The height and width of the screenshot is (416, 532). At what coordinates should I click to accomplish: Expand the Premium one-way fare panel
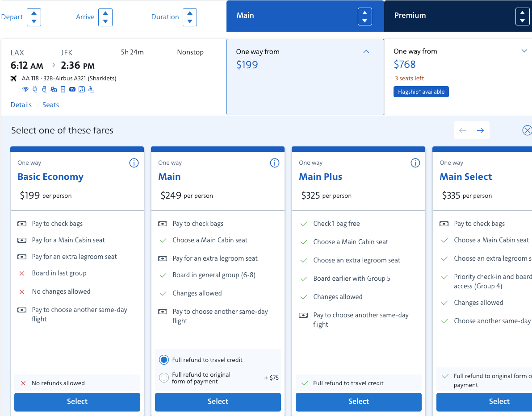coord(524,51)
